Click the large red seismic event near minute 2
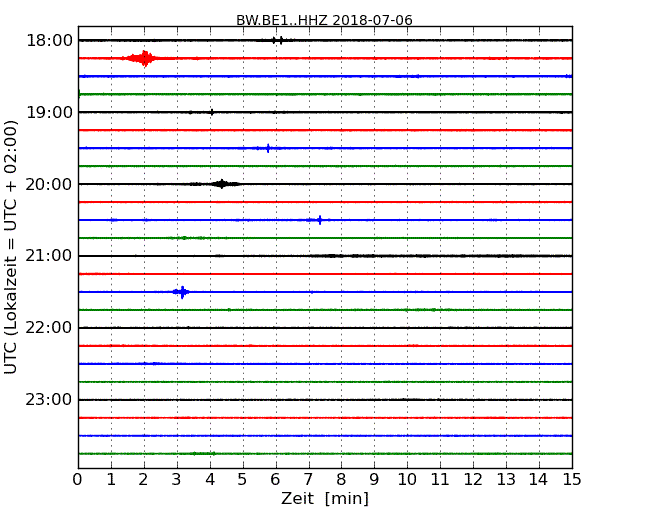The height and width of the screenshot is (520, 650). click(143, 58)
